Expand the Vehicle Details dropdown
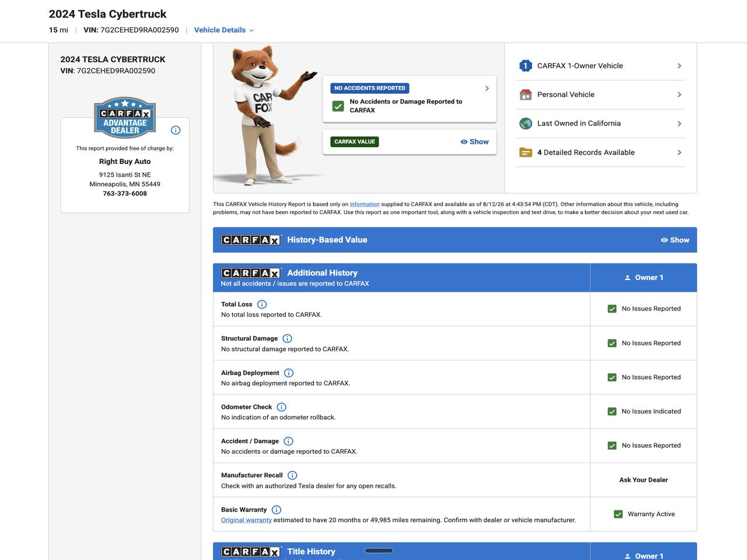The width and height of the screenshot is (747, 560). [224, 30]
